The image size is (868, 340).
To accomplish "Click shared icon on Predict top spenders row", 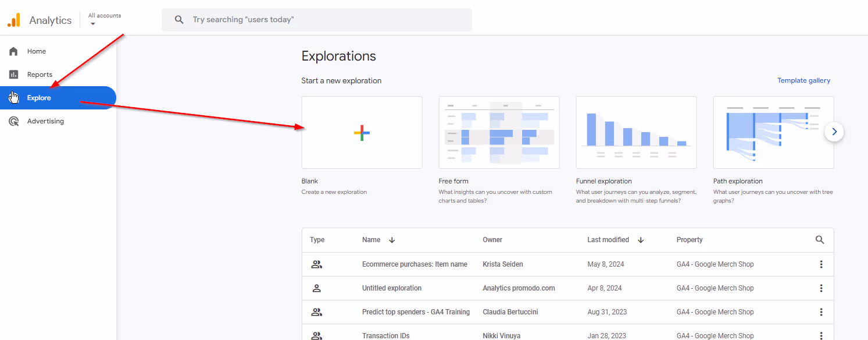I will pyautogui.click(x=316, y=312).
